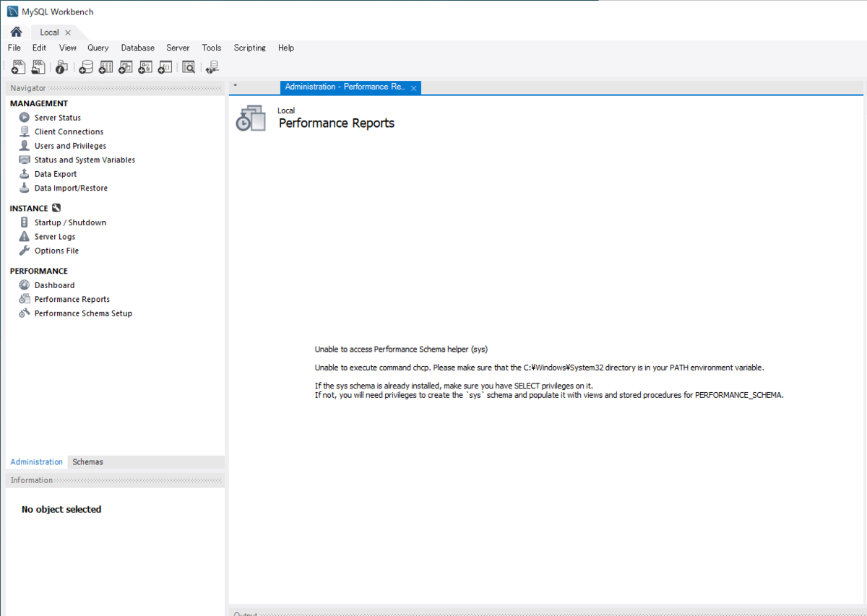This screenshot has width=867, height=616.
Task: Click the Performance Reports page header icon
Action: point(251,118)
